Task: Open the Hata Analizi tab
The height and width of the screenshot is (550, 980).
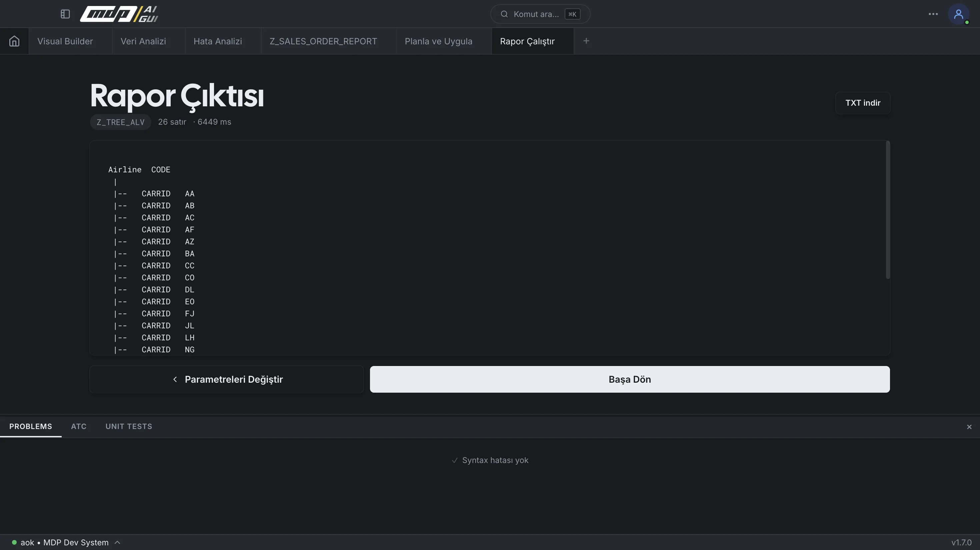Action: (x=218, y=41)
